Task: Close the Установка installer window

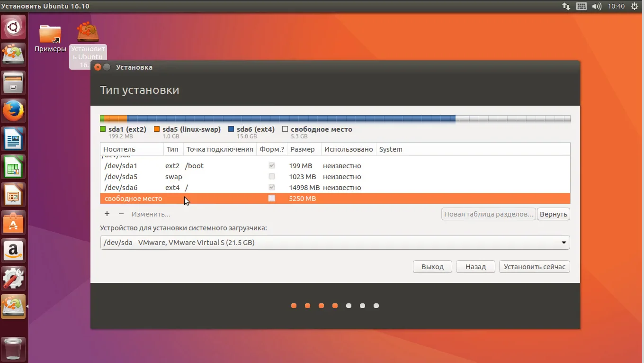Action: (x=98, y=67)
